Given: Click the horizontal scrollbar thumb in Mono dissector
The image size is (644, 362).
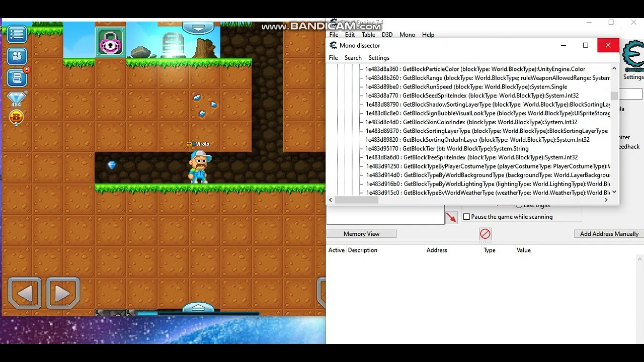Looking at the screenshot, I should click(356, 200).
